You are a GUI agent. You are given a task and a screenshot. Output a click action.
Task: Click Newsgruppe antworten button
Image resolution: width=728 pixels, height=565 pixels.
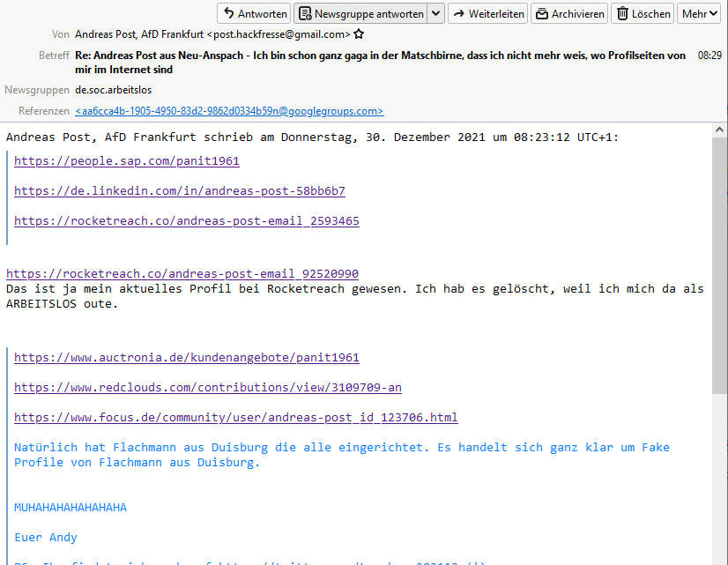click(361, 13)
